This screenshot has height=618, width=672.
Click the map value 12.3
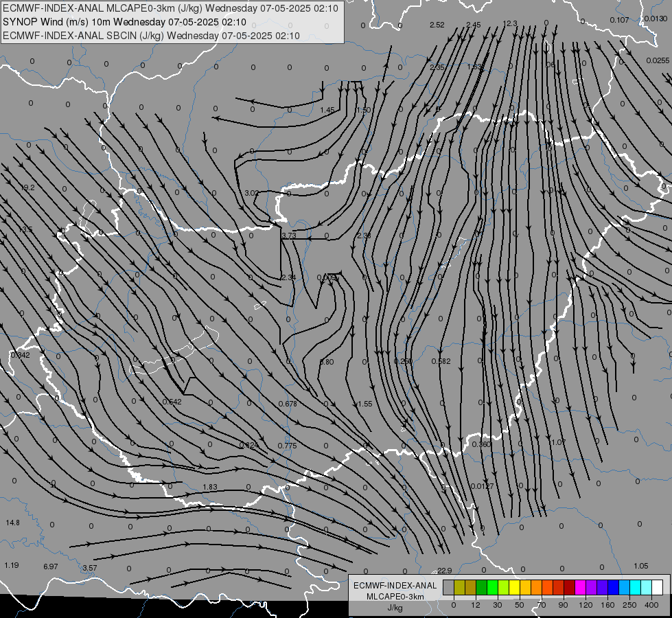(x=510, y=23)
